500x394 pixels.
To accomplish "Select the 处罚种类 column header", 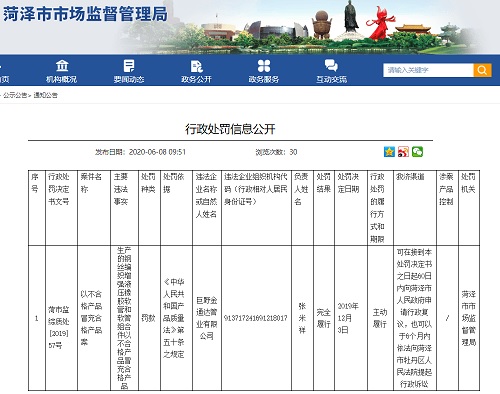I will (x=149, y=208).
